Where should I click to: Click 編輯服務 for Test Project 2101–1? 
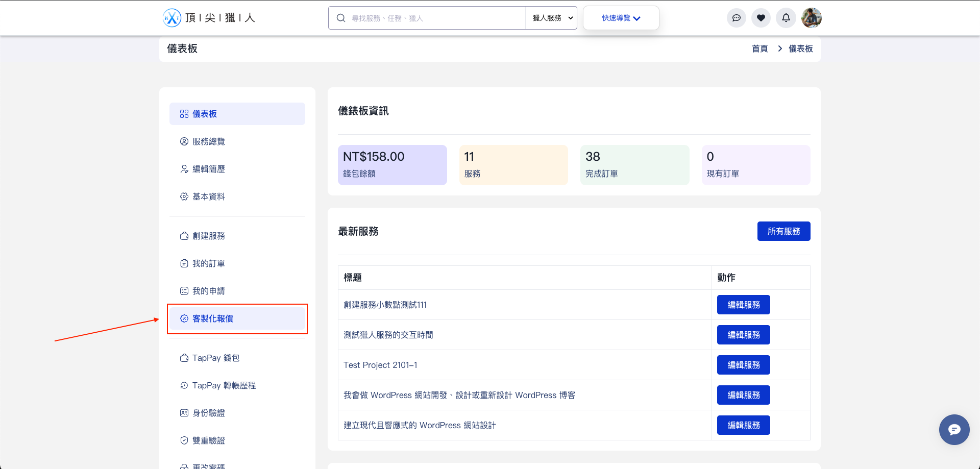pos(743,365)
